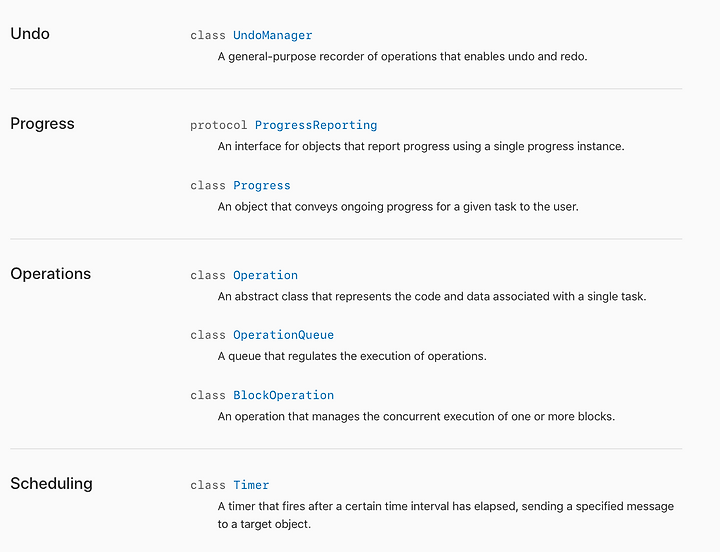
Task: Open the Operation class documentation link
Action: point(265,275)
